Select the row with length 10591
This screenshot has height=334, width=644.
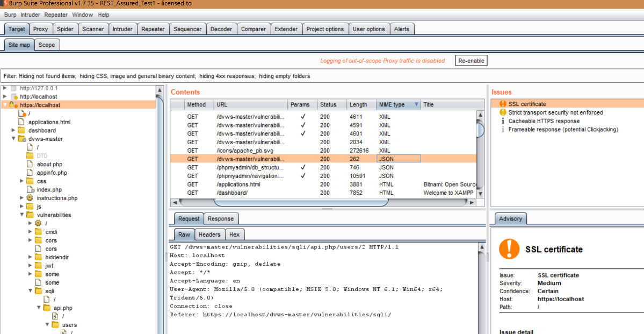(x=324, y=176)
